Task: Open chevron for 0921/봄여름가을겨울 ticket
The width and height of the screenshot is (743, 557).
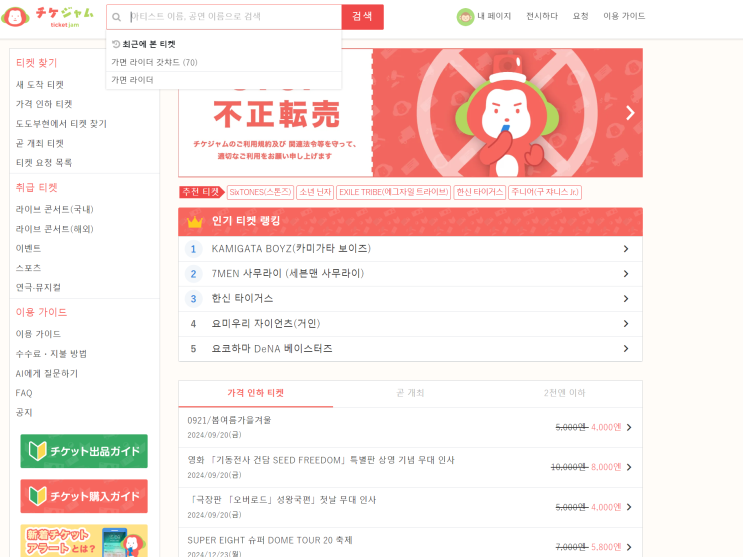Action: [629, 428]
